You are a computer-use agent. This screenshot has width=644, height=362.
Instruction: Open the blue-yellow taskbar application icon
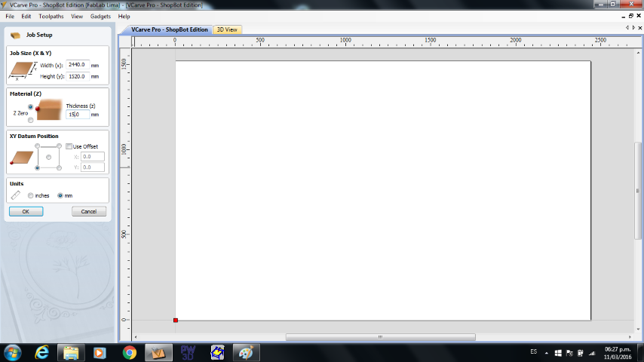pos(217,353)
